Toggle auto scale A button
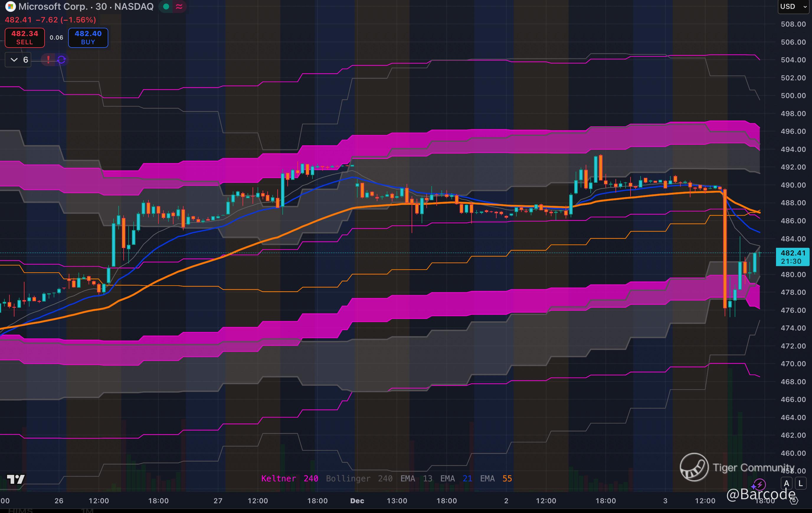 coord(787,483)
